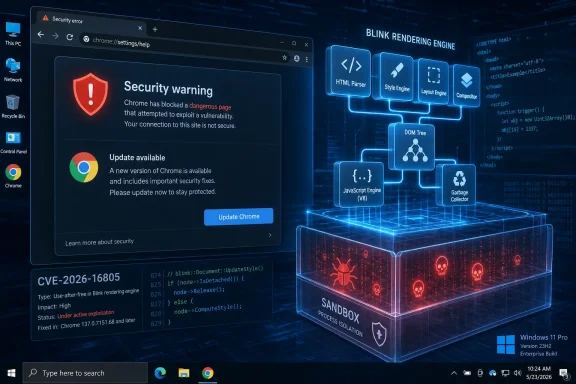Maximize the Chrome window
Screen dimensions: 576x384
pos(294,43)
